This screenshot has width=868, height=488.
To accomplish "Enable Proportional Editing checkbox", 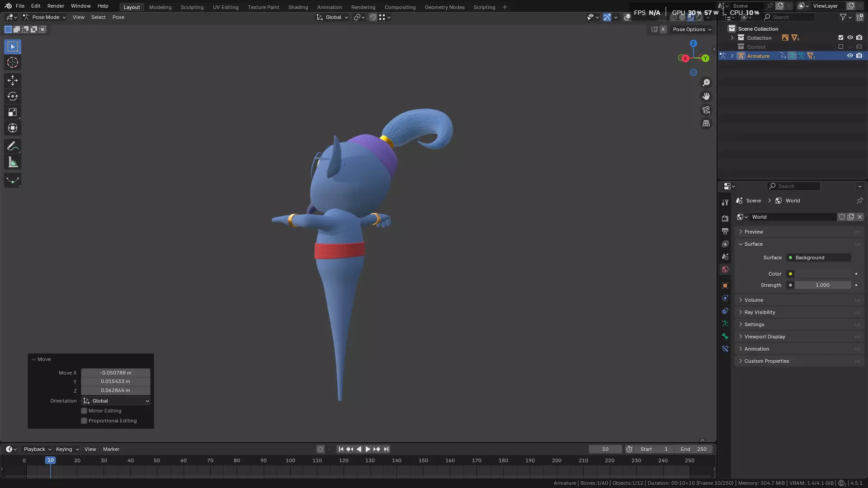I will 84,421.
